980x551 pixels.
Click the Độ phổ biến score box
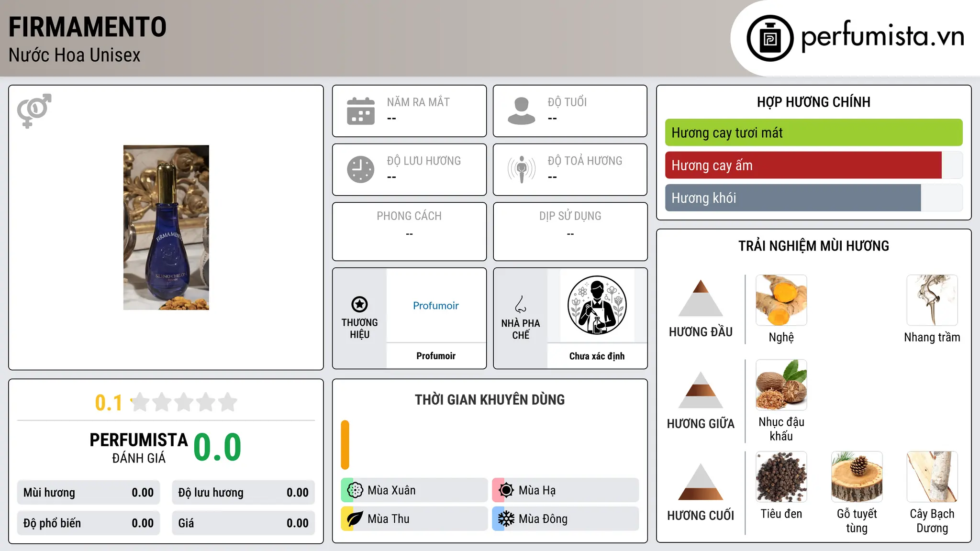tap(89, 523)
